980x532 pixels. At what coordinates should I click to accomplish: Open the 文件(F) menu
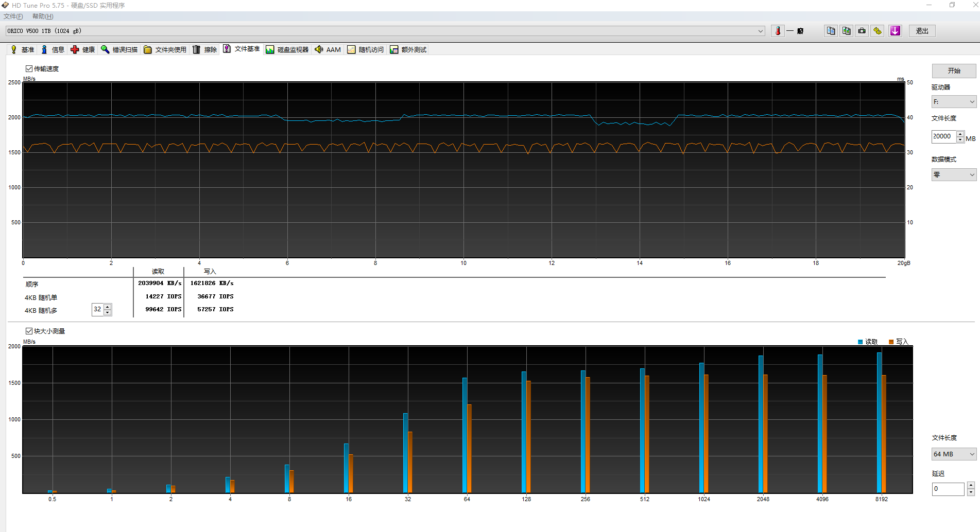point(13,16)
